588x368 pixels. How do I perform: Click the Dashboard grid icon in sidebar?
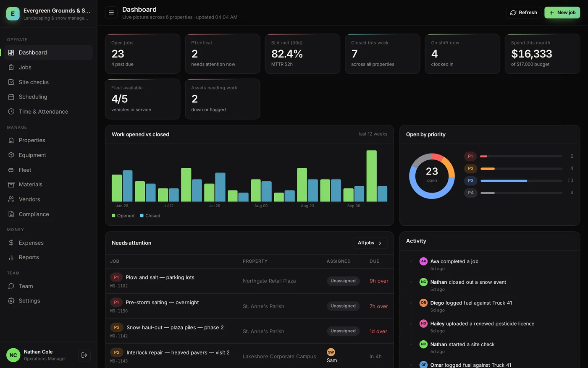pos(11,52)
